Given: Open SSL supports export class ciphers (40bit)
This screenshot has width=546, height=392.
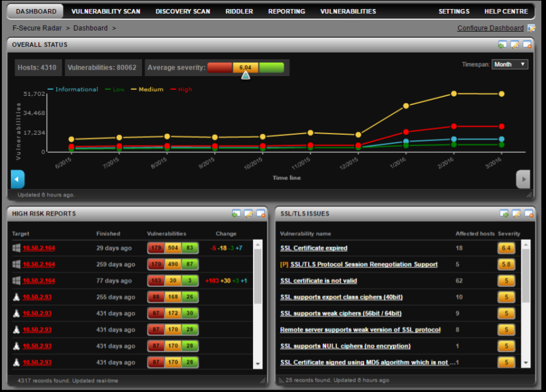Looking at the screenshot, I should (x=342, y=297).
